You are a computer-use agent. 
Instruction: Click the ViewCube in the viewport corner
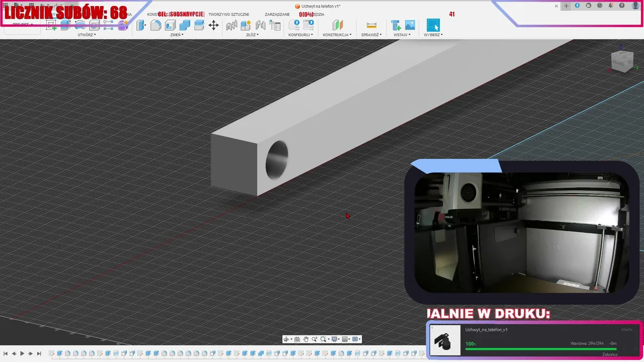pos(622,61)
